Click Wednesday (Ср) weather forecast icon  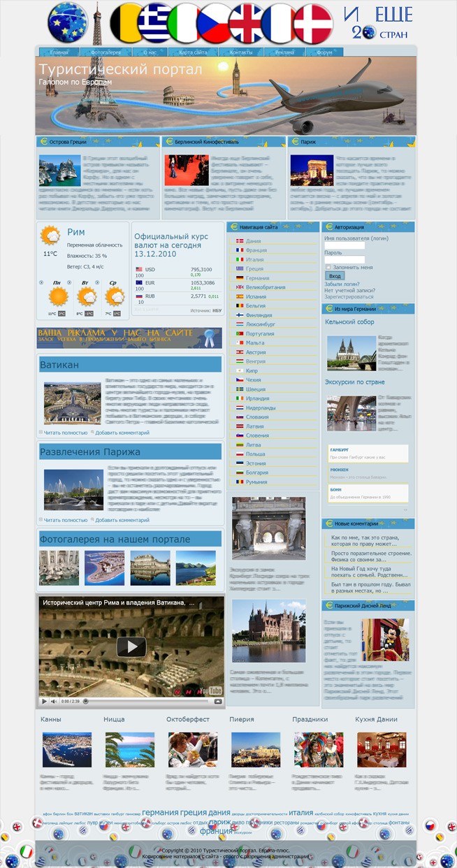114,296
